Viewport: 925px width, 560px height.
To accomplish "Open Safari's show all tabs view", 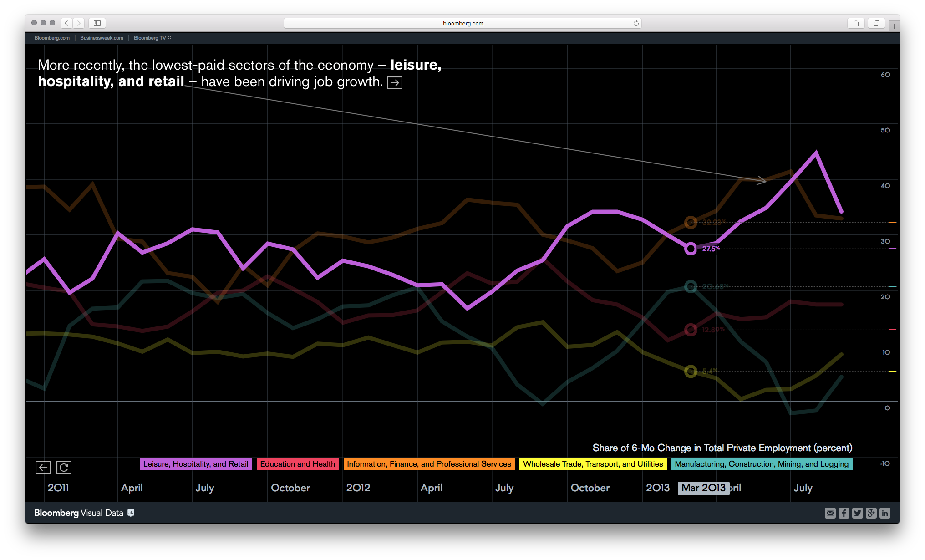I will tap(876, 23).
